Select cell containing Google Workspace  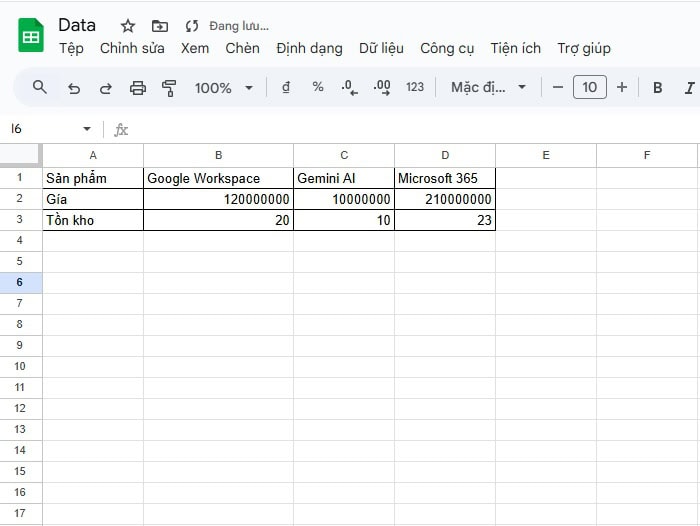pyautogui.click(x=218, y=178)
